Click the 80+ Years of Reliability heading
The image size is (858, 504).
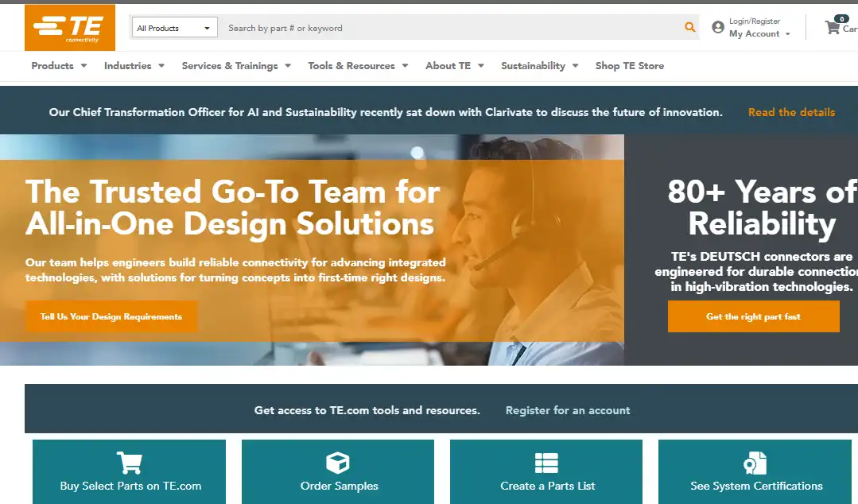point(763,207)
